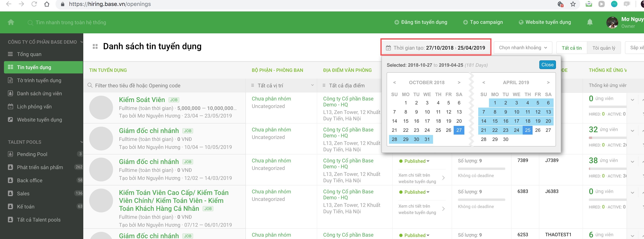Screen dimensions: 644x239
Task: Click the home icon in green header
Action: [x=11, y=22]
